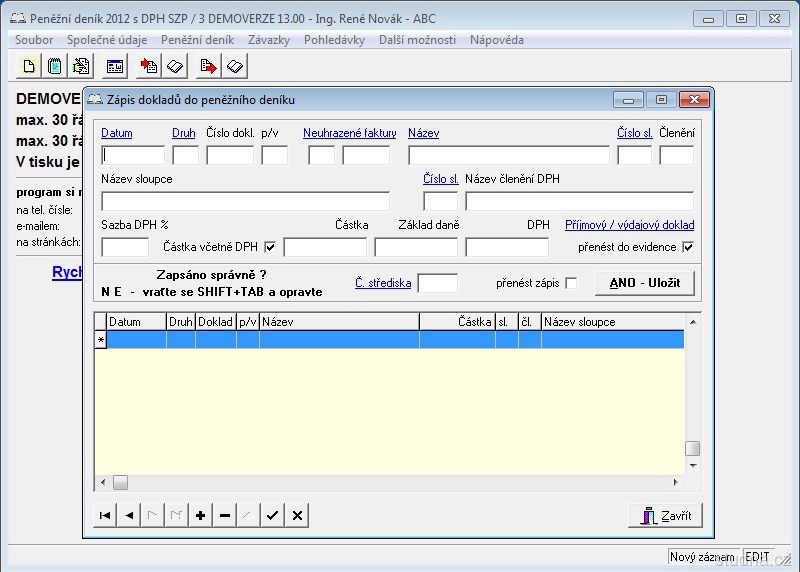Viewport: 800px width, 572px height.
Task: Go to previous record with navigator arrow
Action: coord(128,515)
